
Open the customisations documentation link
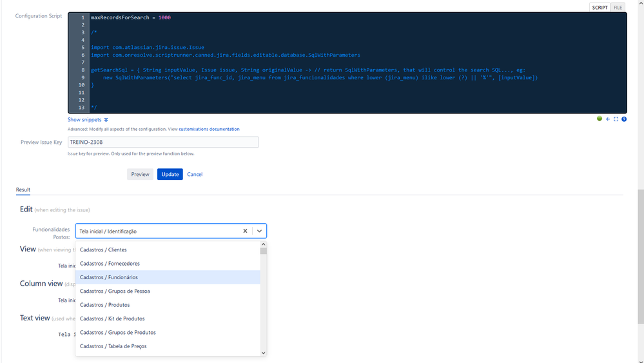coord(209,129)
